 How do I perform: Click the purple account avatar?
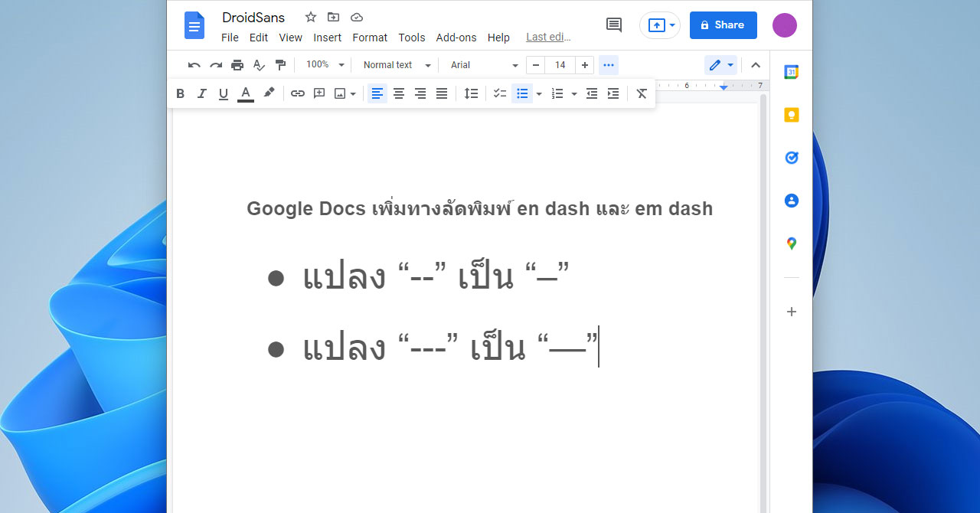(785, 25)
